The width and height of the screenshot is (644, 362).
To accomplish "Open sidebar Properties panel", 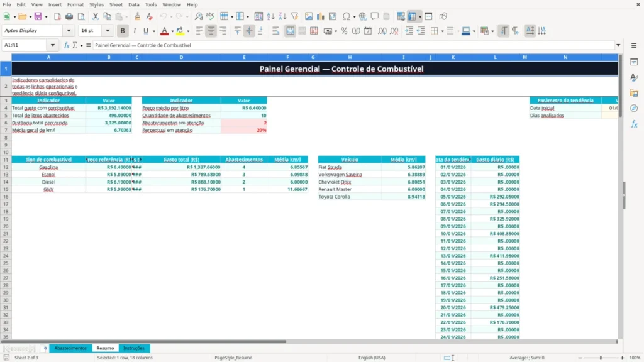I will tap(634, 62).
